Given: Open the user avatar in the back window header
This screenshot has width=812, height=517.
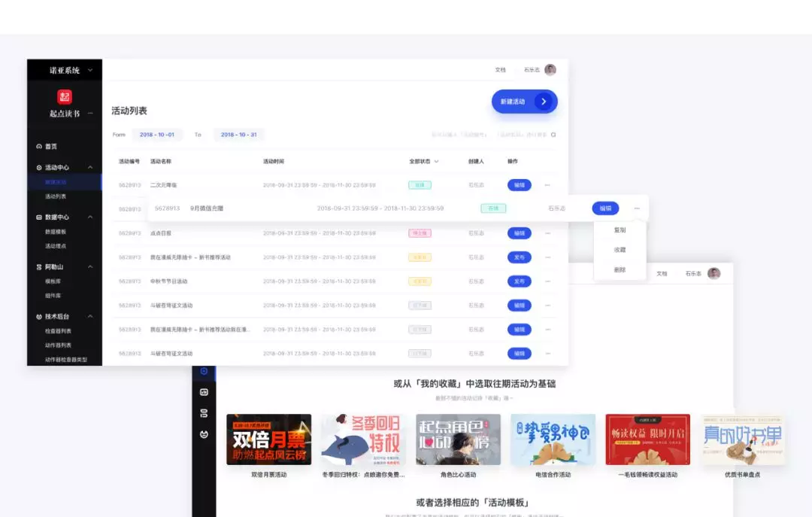Looking at the screenshot, I should coord(714,273).
